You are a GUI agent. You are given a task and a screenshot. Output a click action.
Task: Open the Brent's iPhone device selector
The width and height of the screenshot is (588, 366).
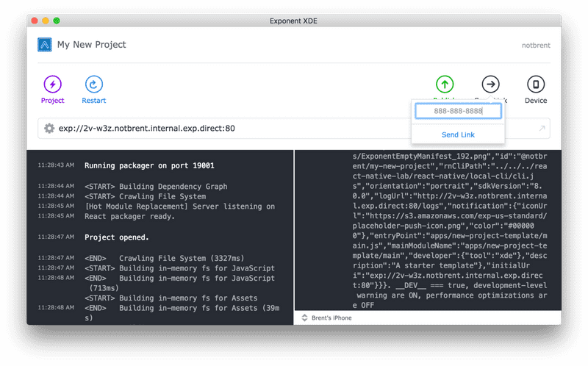point(326,318)
